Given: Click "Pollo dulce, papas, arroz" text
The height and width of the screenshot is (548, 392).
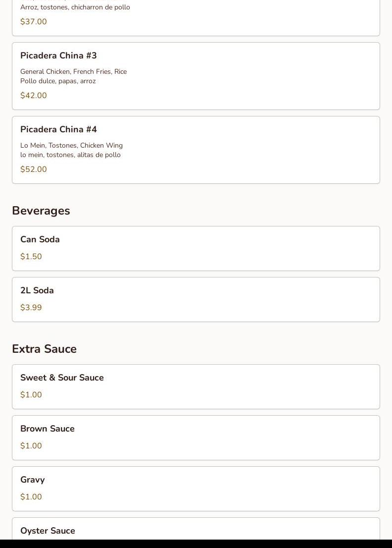Looking at the screenshot, I should pyautogui.click(x=58, y=81).
